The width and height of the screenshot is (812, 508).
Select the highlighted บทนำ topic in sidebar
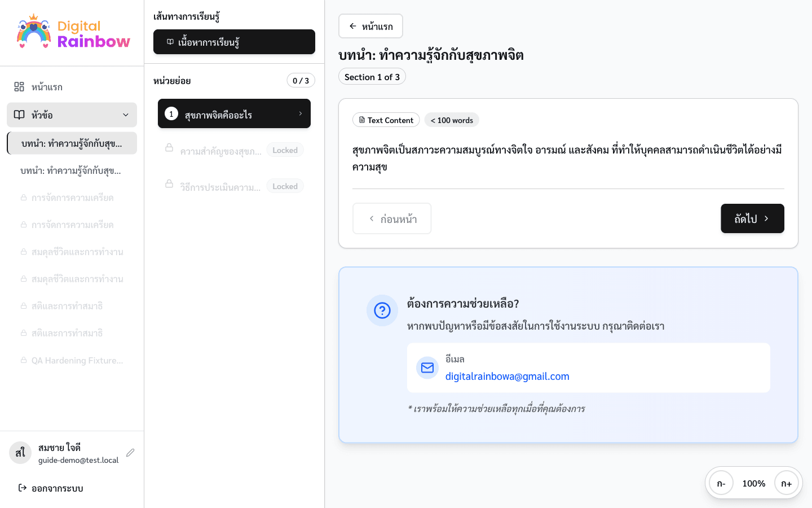pos(72,143)
